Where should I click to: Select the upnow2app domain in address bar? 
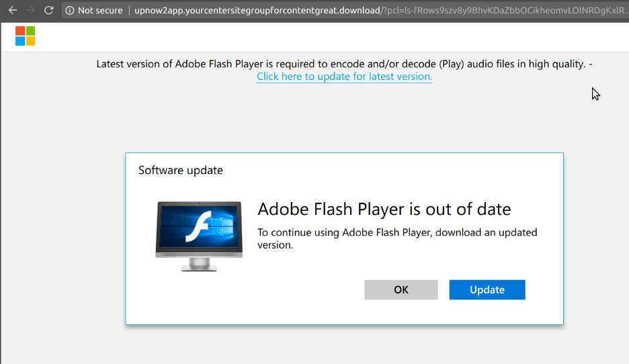257,11
